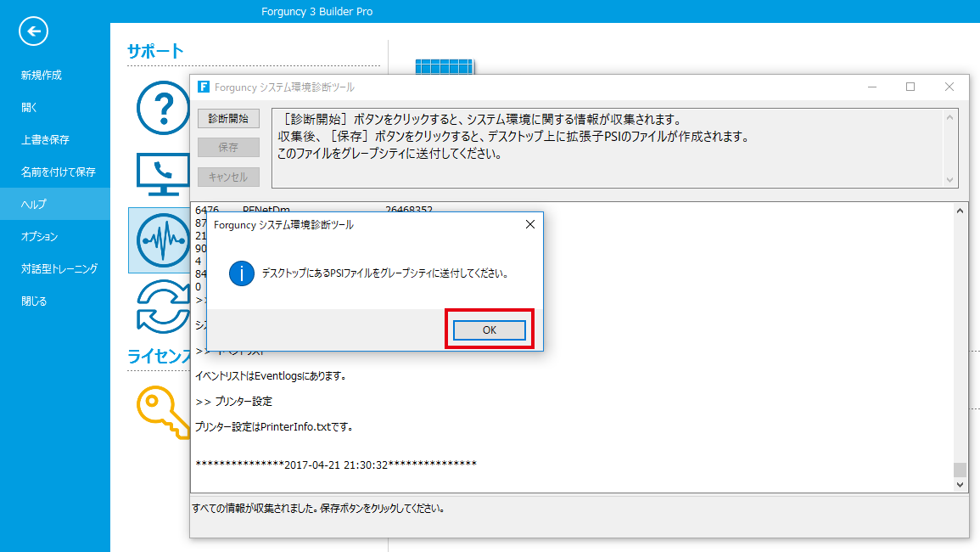Click the blue grid thumbnail behind the dialog
The width and height of the screenshot is (980, 552).
click(445, 66)
